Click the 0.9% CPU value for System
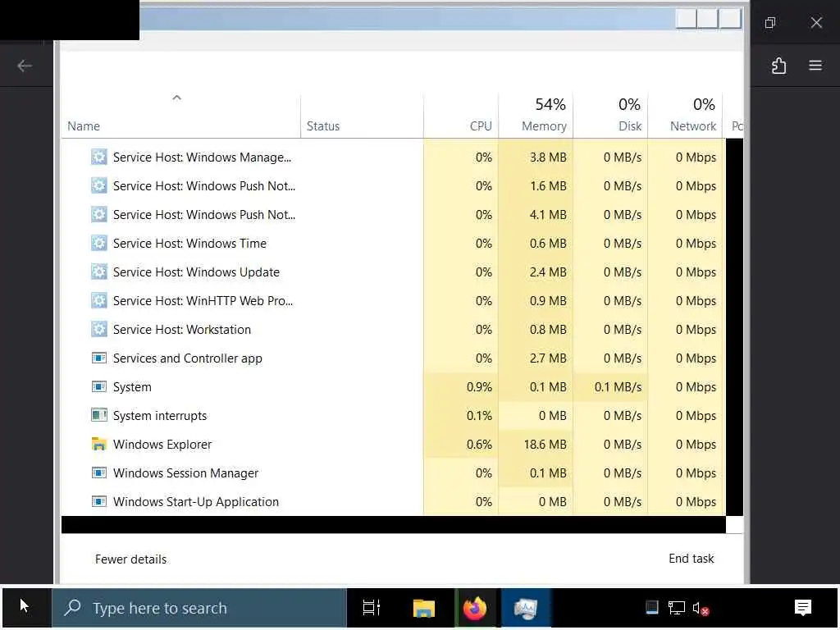 point(479,387)
